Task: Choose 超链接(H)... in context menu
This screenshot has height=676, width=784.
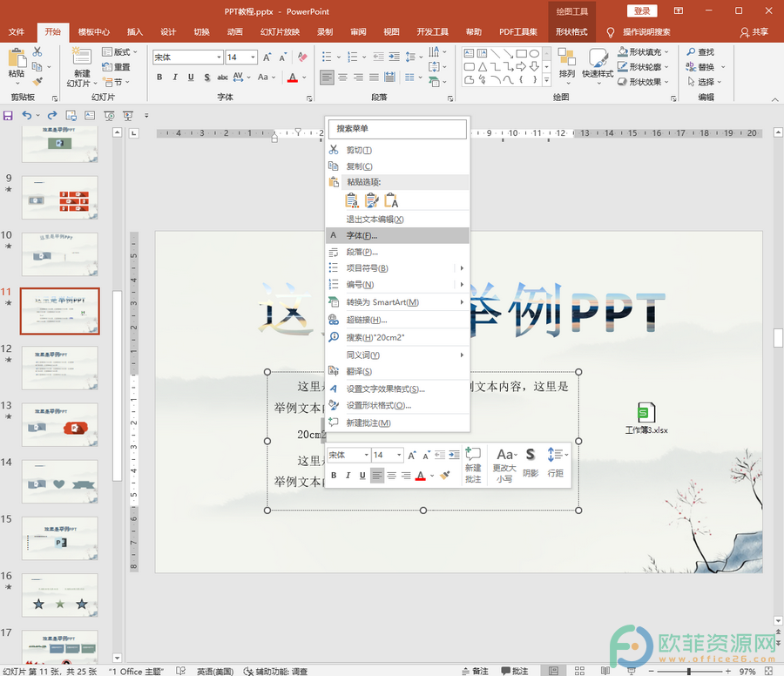Action: click(x=397, y=320)
